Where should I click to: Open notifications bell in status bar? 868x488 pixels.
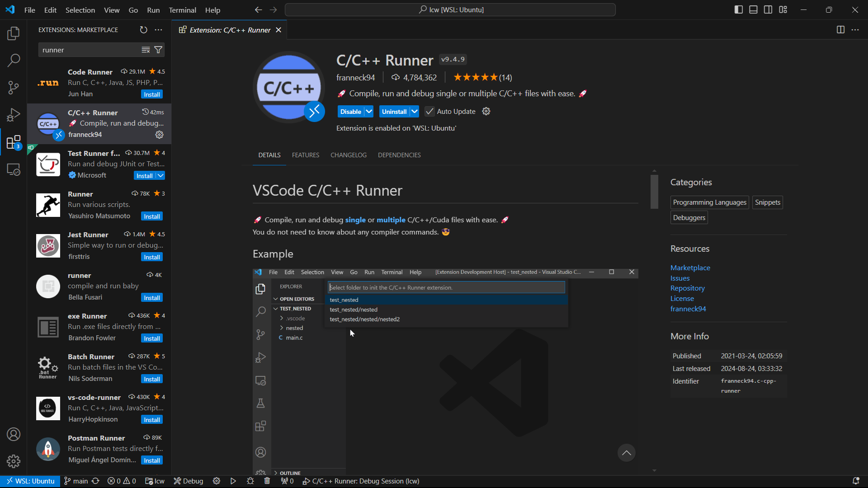click(855, 481)
